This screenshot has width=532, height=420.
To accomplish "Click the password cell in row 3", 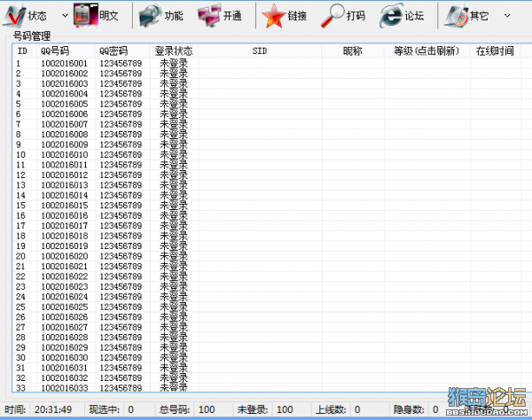I will (x=121, y=83).
